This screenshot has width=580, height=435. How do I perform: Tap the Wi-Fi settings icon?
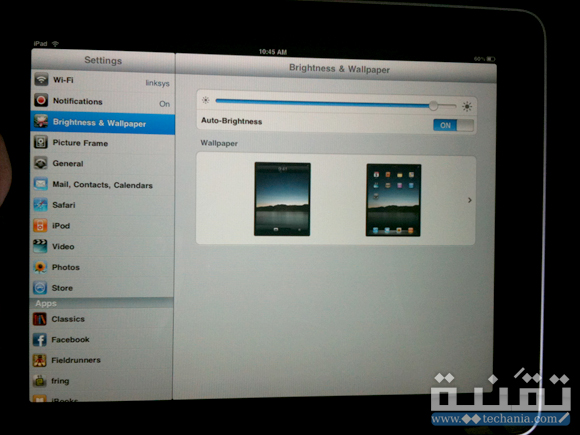point(41,79)
